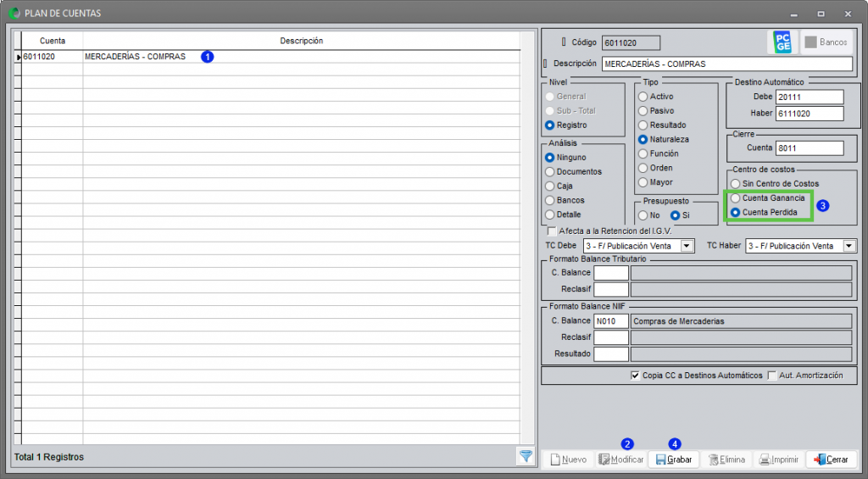The image size is (868, 479).
Task: Click the Compras de Mercaderias description box
Action: [741, 321]
